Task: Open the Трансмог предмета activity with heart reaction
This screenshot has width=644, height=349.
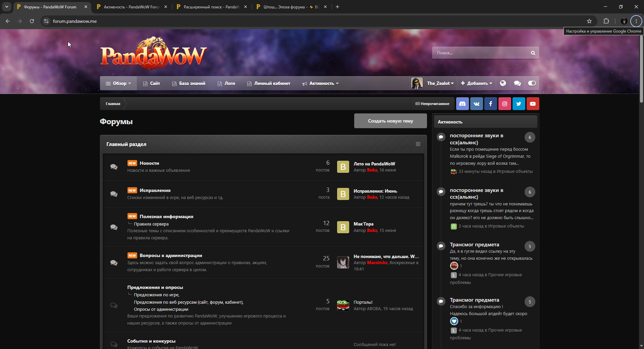Action: [474, 300]
